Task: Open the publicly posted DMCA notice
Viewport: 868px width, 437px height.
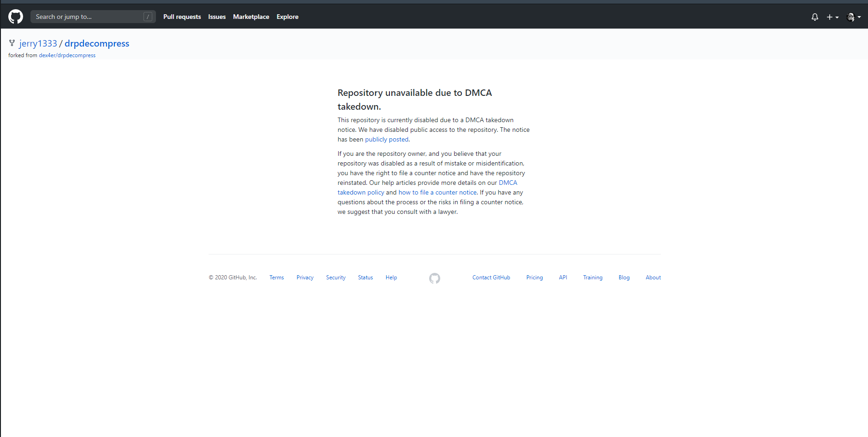Action: (x=386, y=139)
